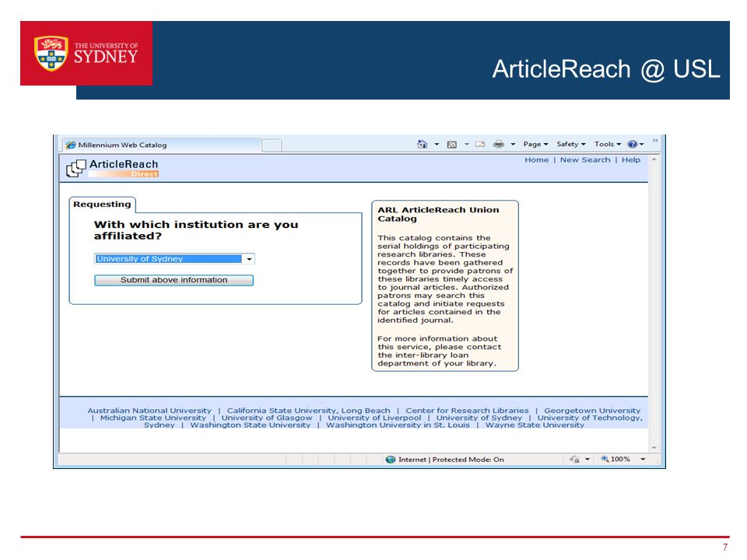Viewport: 747px width, 560px height.
Task: Open a new blank browser tab
Action: 272,145
